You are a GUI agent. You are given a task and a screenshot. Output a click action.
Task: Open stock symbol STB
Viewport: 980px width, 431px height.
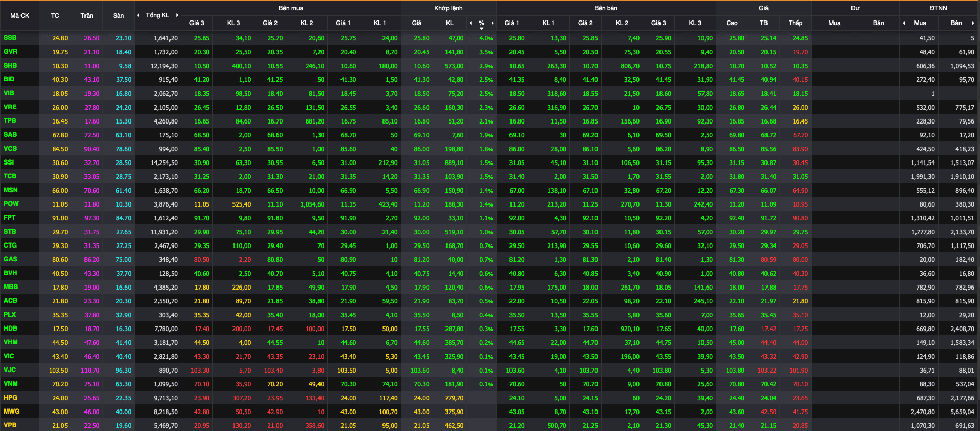pyautogui.click(x=10, y=232)
